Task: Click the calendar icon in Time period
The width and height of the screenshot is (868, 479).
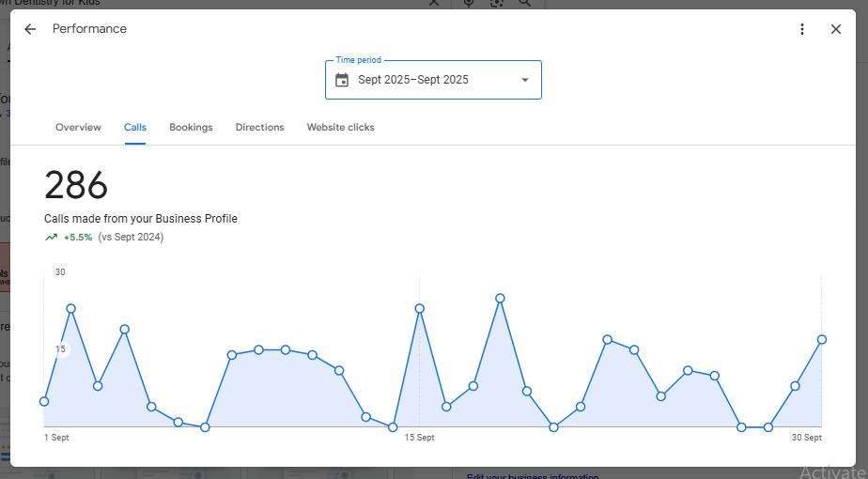Action: 342,80
